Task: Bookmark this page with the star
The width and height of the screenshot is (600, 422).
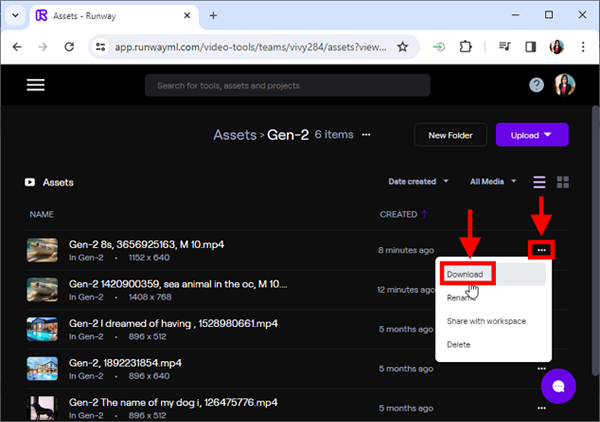Action: [x=403, y=47]
